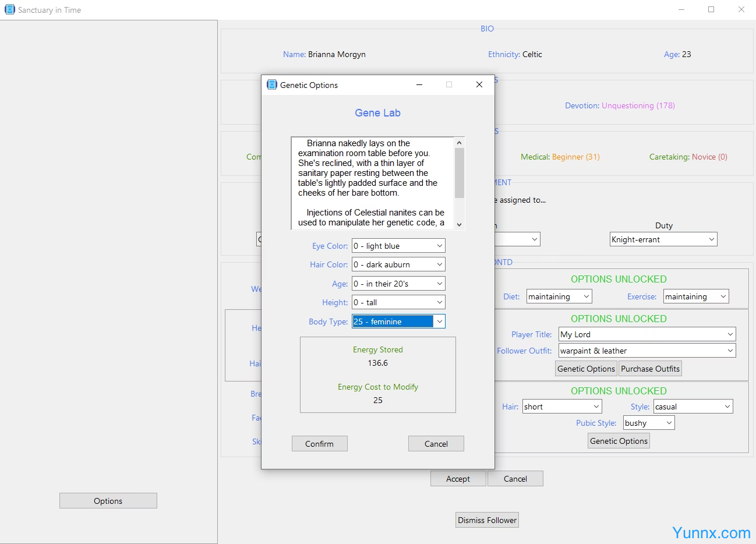Click Accept button on follower screen
756x544 pixels.
click(458, 478)
